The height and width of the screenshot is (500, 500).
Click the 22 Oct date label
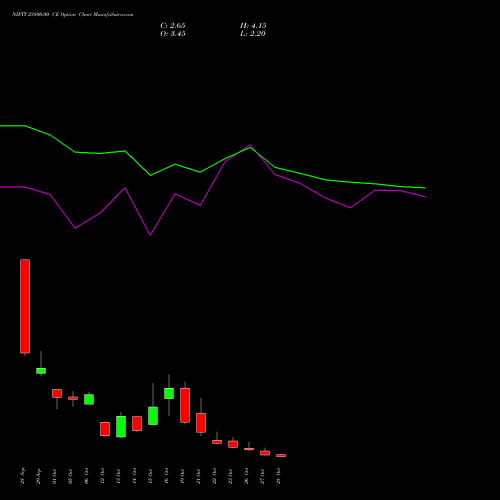point(214,476)
